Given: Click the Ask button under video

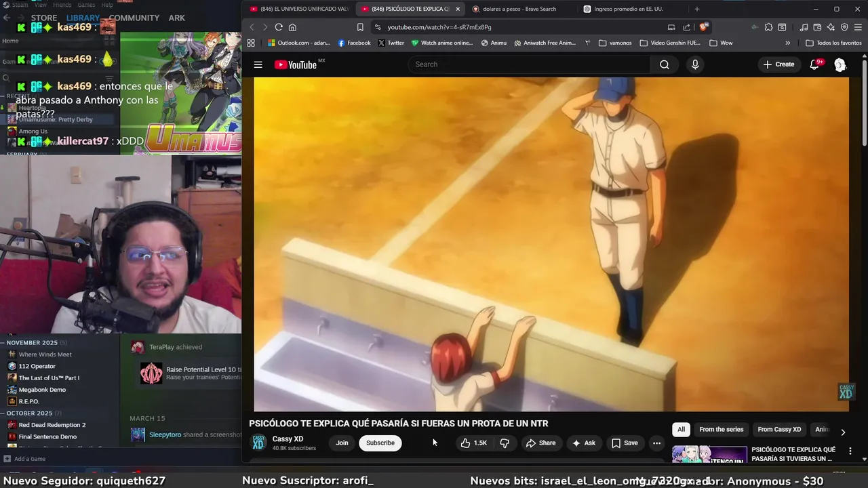Looking at the screenshot, I should click(x=583, y=443).
